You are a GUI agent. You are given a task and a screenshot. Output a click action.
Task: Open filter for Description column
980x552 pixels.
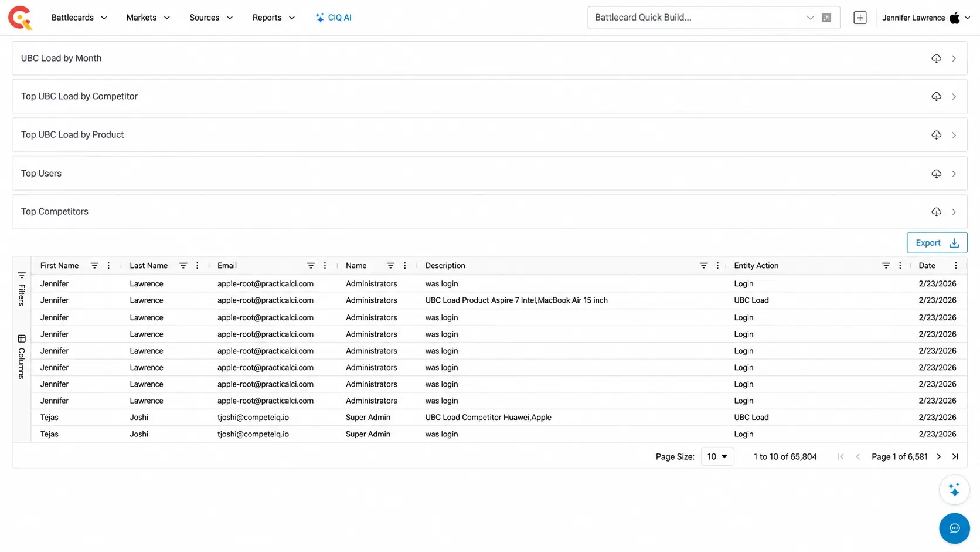click(703, 266)
